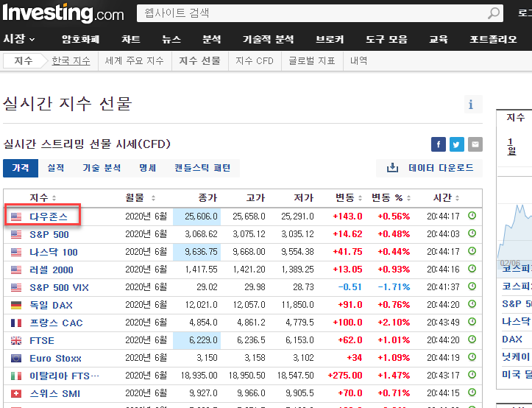Click the search magnifier icon
The width and height of the screenshot is (532, 408).
tap(494, 13)
